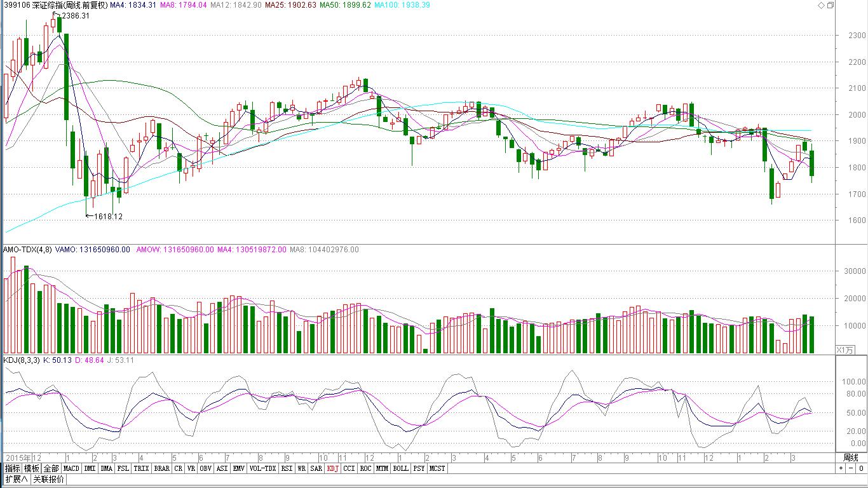Select the MCST indicator tab
This screenshot has height=488, width=868.
click(x=437, y=469)
